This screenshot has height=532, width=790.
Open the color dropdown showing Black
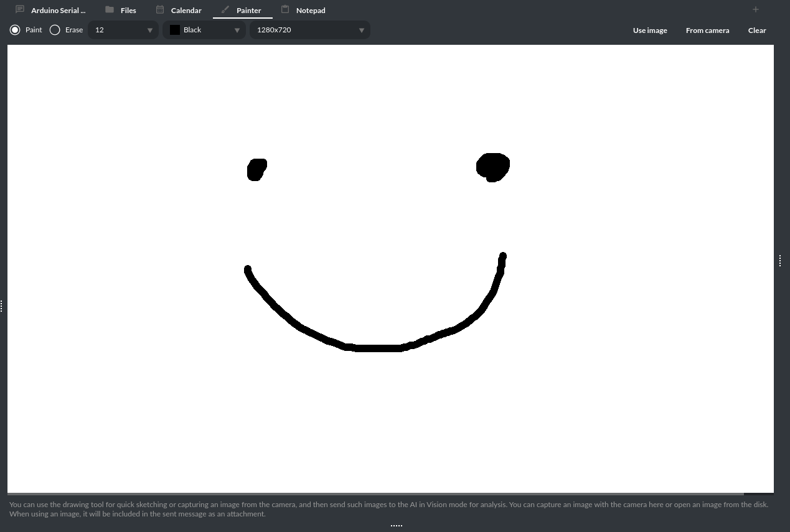click(x=204, y=29)
